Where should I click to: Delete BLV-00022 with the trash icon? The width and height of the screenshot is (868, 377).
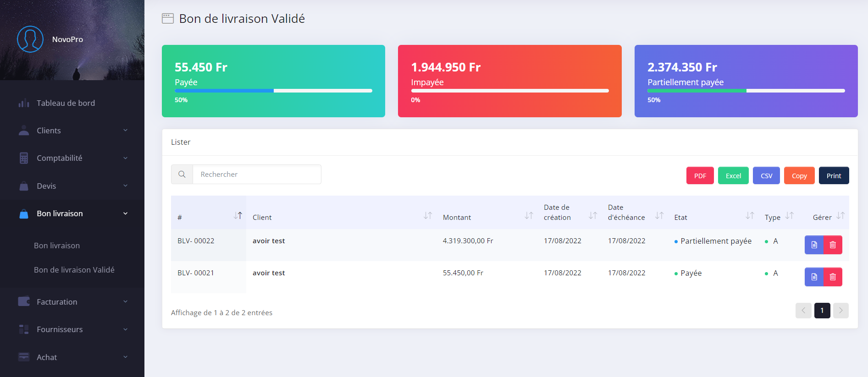point(833,245)
